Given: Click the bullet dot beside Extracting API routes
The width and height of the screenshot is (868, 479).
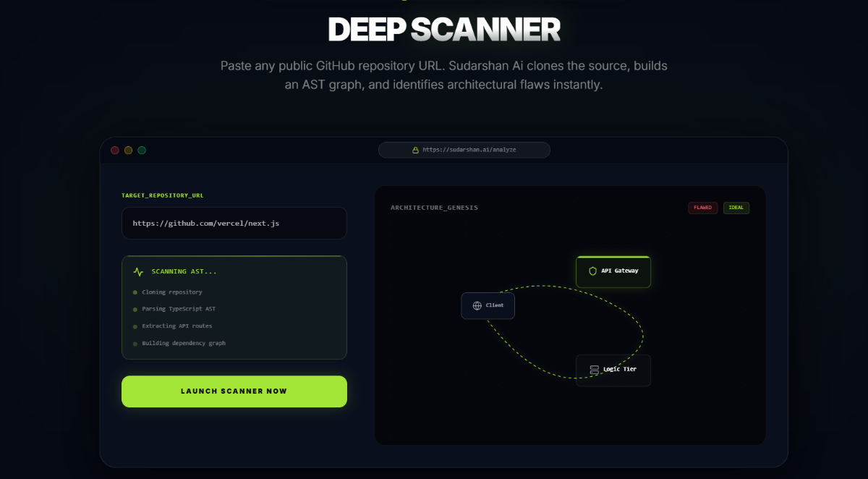Looking at the screenshot, I should coord(135,326).
